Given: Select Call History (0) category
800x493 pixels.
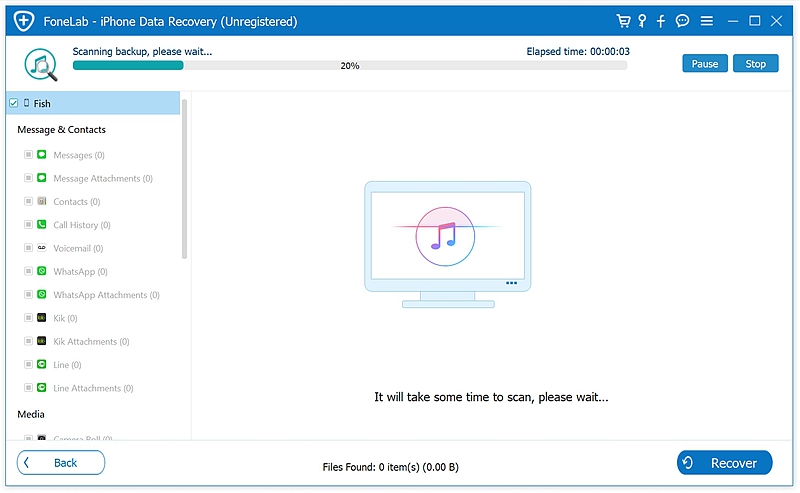Looking at the screenshot, I should point(82,225).
